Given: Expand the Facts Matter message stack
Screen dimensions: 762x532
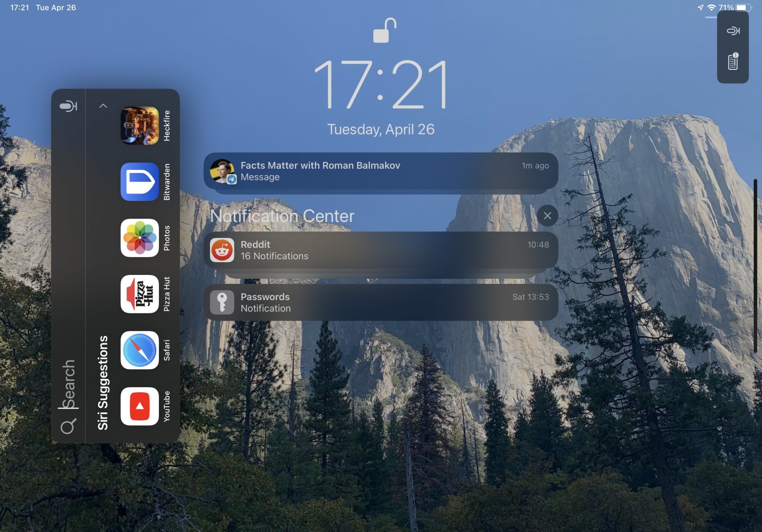Looking at the screenshot, I should [381, 171].
